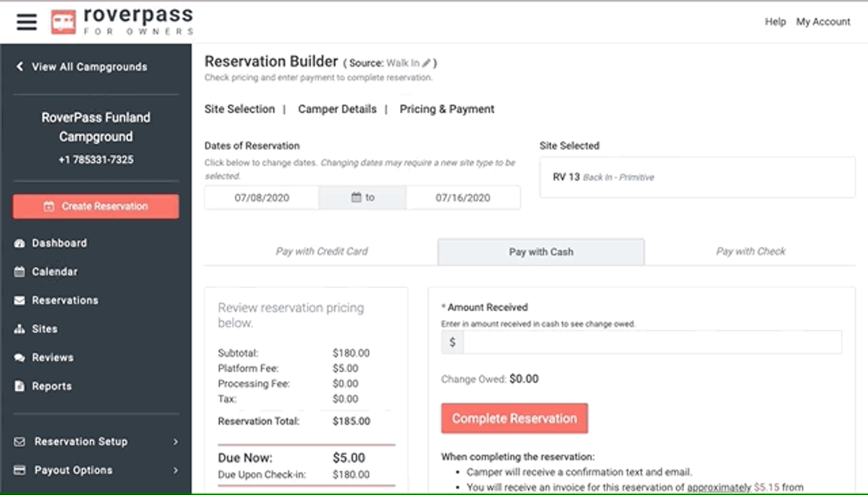Click the Create Reservation button
Viewport: 868px width, 495px height.
click(x=95, y=206)
